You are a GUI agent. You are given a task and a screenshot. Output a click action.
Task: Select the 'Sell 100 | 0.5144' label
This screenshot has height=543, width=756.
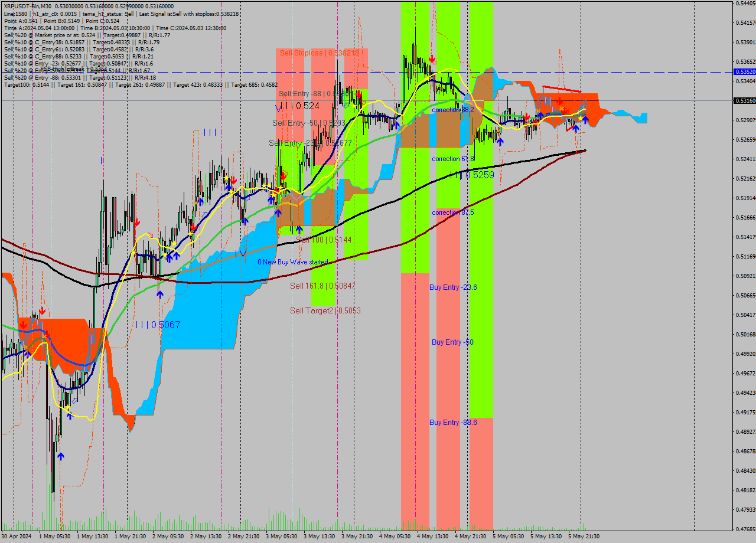[x=324, y=240]
